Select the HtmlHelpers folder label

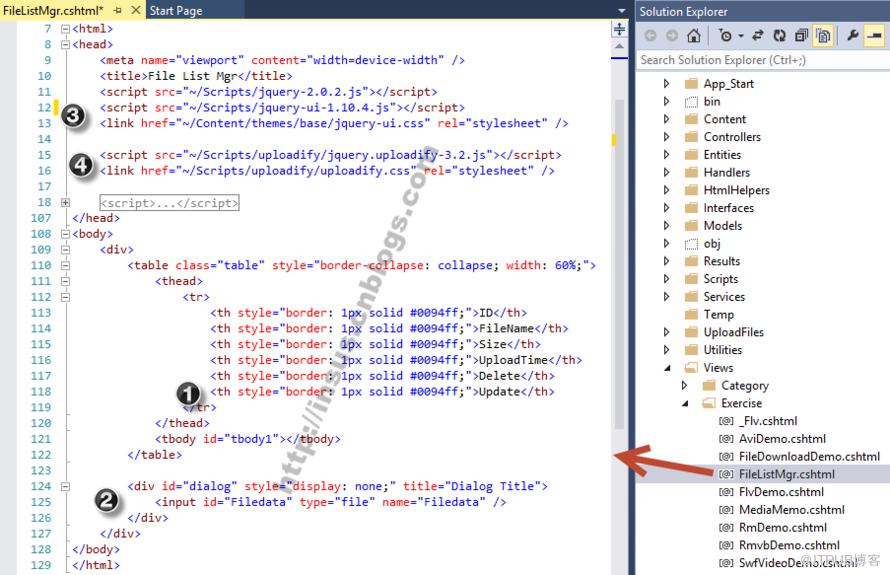pyautogui.click(x=736, y=190)
